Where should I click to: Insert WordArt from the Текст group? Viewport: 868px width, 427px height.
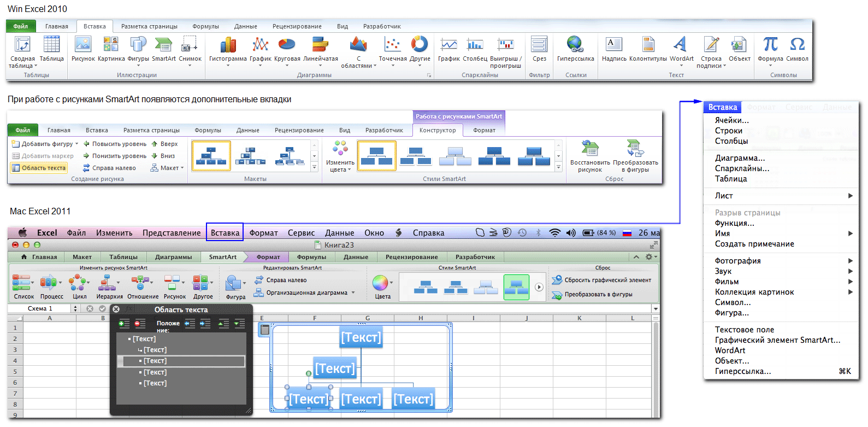(x=681, y=51)
